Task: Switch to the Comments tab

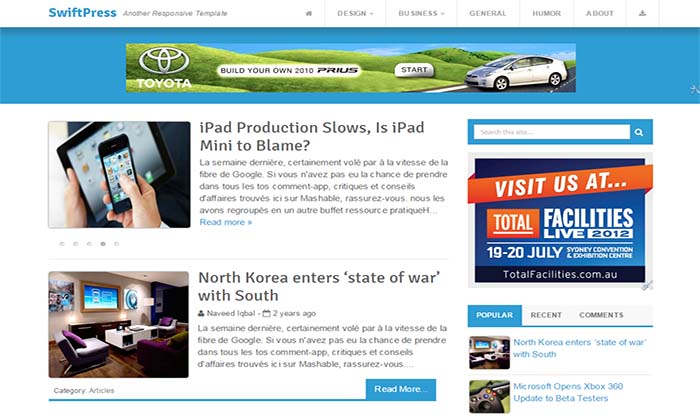Action: (x=601, y=315)
